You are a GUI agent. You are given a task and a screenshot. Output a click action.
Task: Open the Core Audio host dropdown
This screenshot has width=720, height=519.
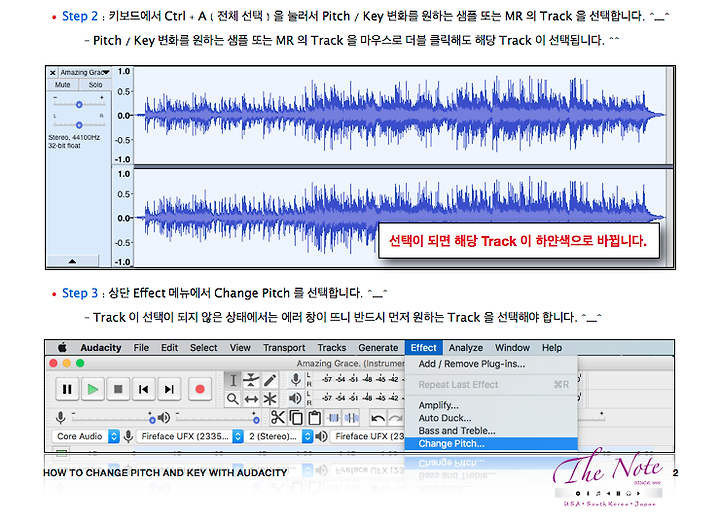(x=85, y=436)
